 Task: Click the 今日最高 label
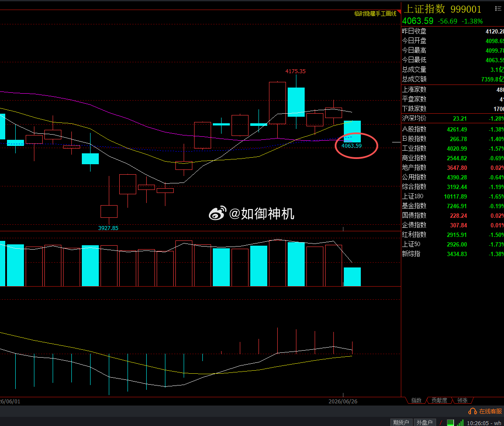click(414, 51)
